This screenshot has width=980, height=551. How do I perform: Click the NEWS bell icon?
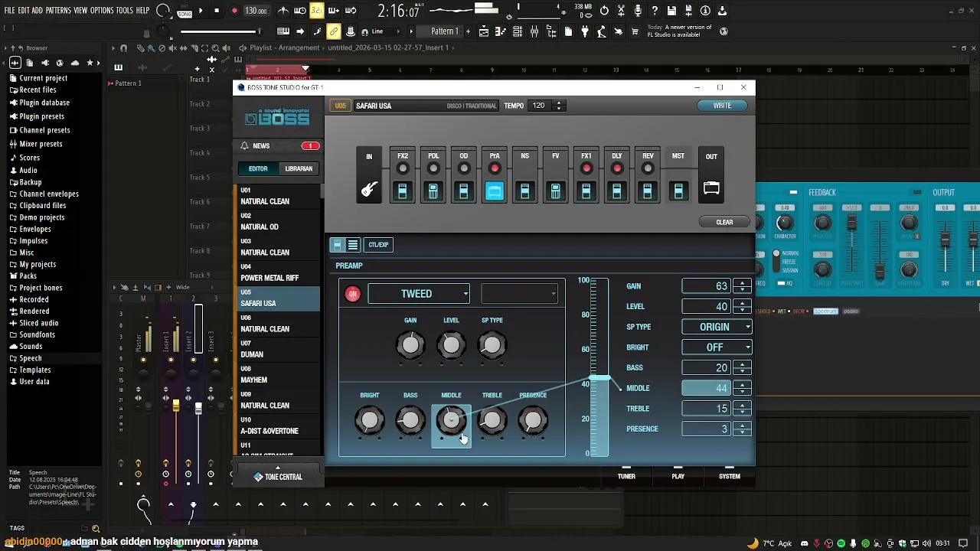pyautogui.click(x=244, y=145)
